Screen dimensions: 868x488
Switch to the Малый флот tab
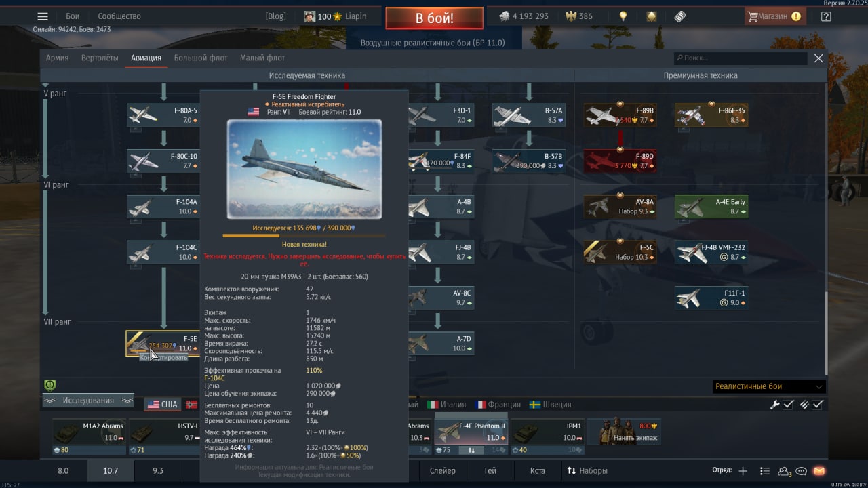pyautogui.click(x=262, y=58)
